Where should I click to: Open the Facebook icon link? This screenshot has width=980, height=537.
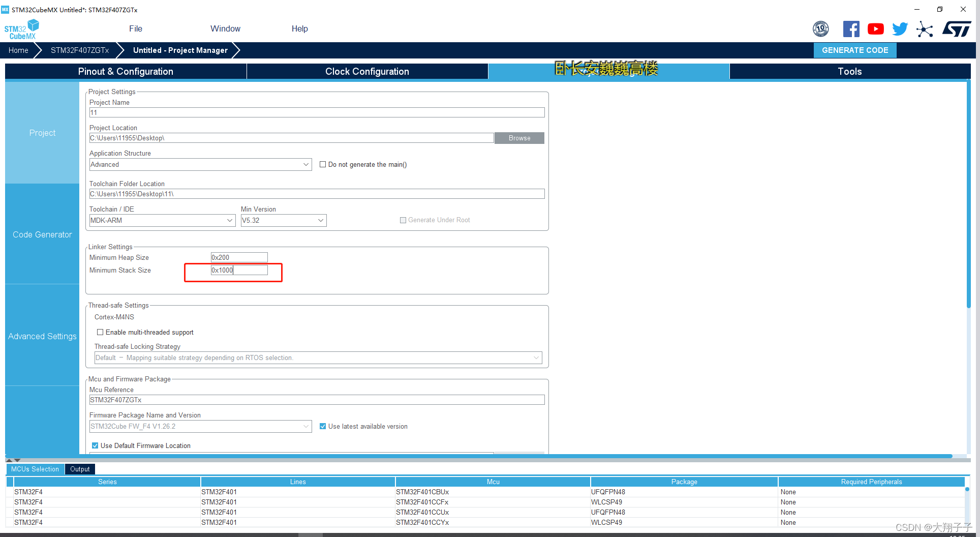click(x=851, y=29)
